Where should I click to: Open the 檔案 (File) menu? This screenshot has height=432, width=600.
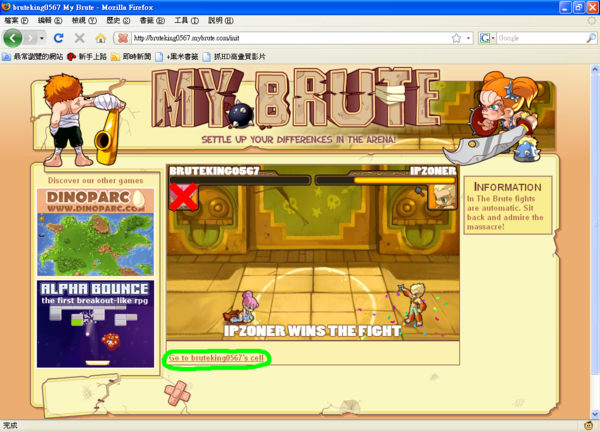[x=16, y=21]
